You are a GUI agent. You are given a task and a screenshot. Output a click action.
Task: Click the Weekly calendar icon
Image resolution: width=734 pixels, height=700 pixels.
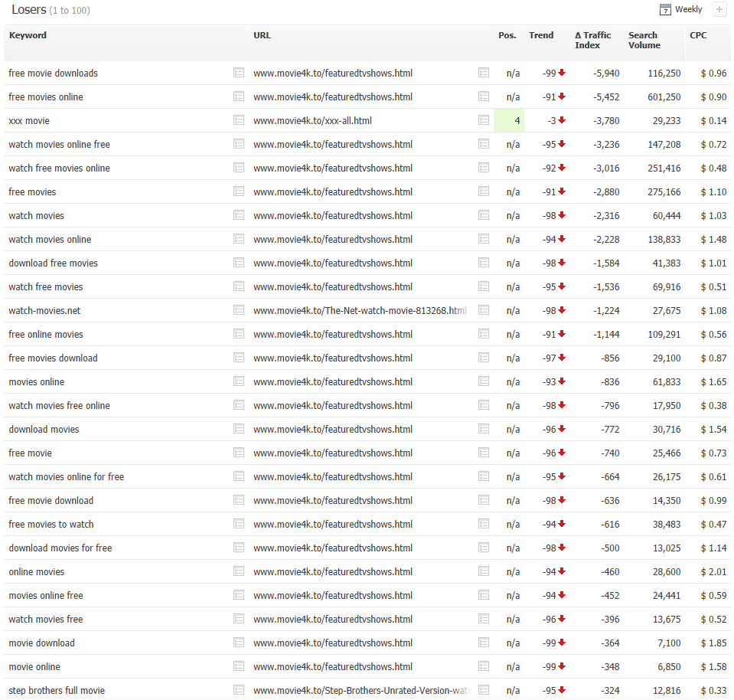coord(665,9)
